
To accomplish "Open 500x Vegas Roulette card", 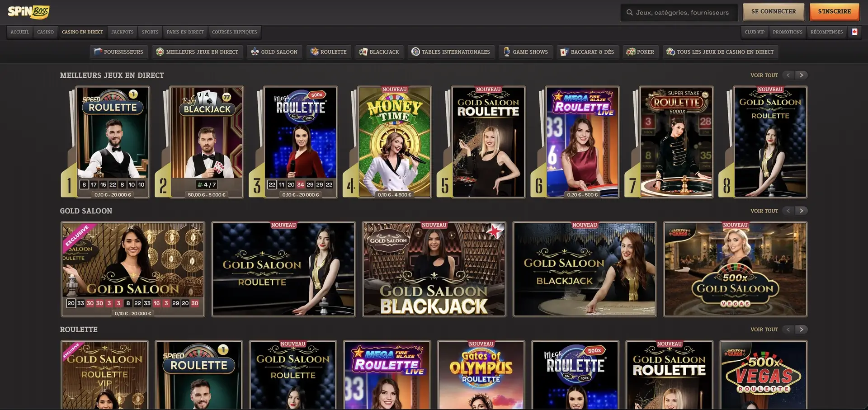I will click(x=764, y=375).
